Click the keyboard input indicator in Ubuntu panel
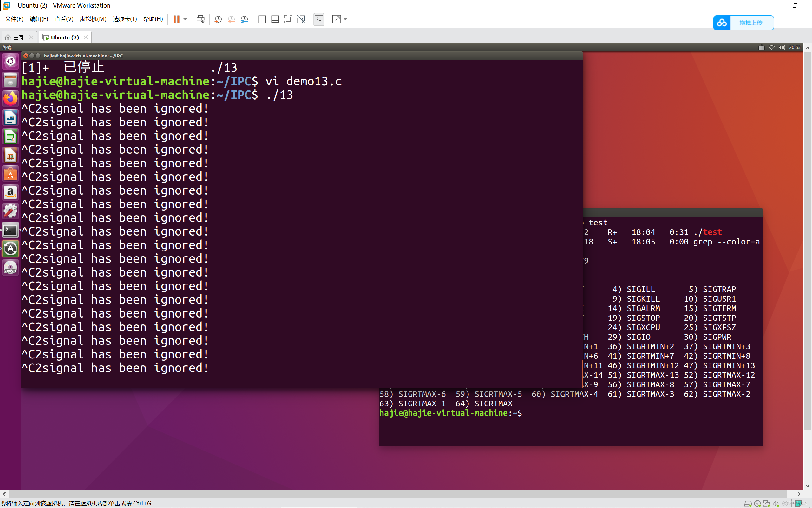Viewport: 812px width, 508px height. pos(761,47)
